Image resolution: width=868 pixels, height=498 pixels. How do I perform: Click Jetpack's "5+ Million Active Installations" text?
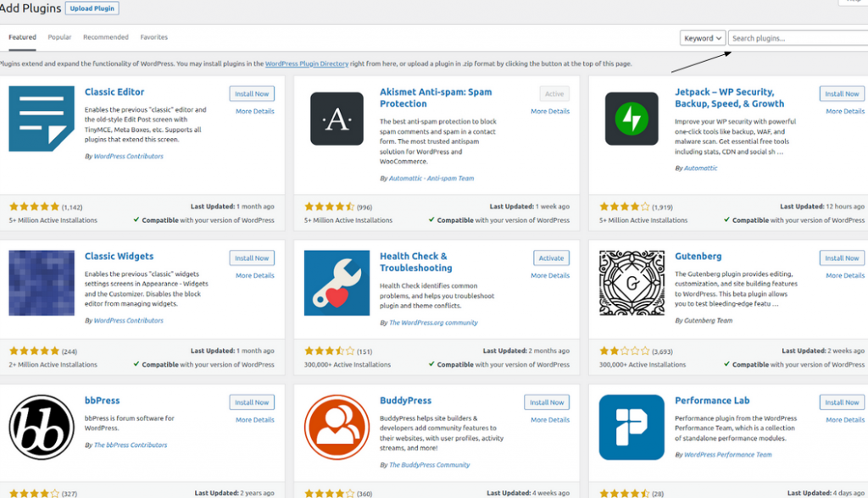click(x=643, y=220)
